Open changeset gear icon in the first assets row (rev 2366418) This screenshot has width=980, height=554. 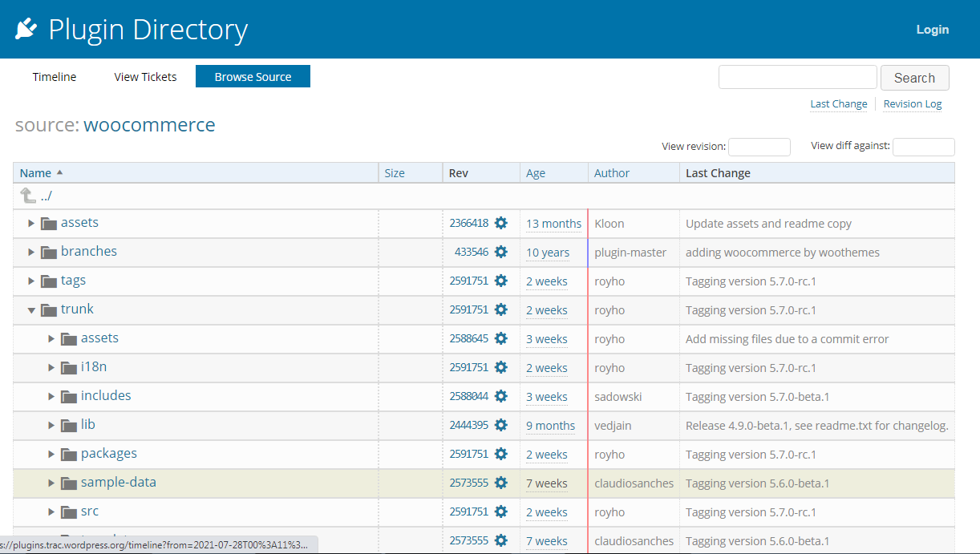[x=501, y=223]
